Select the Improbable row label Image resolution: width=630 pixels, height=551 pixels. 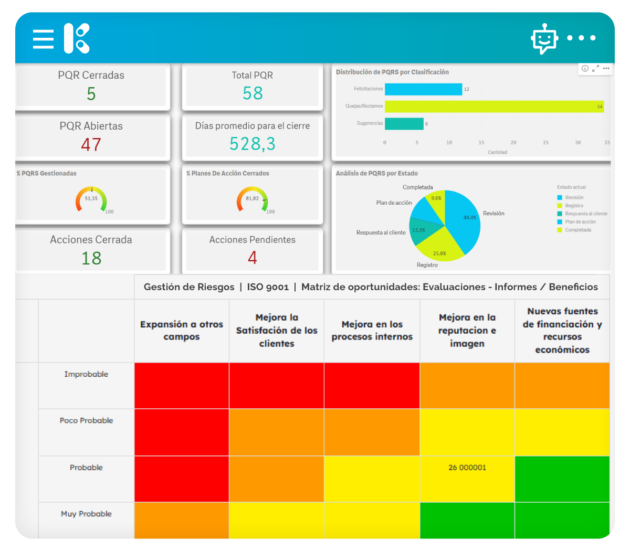[x=86, y=374]
